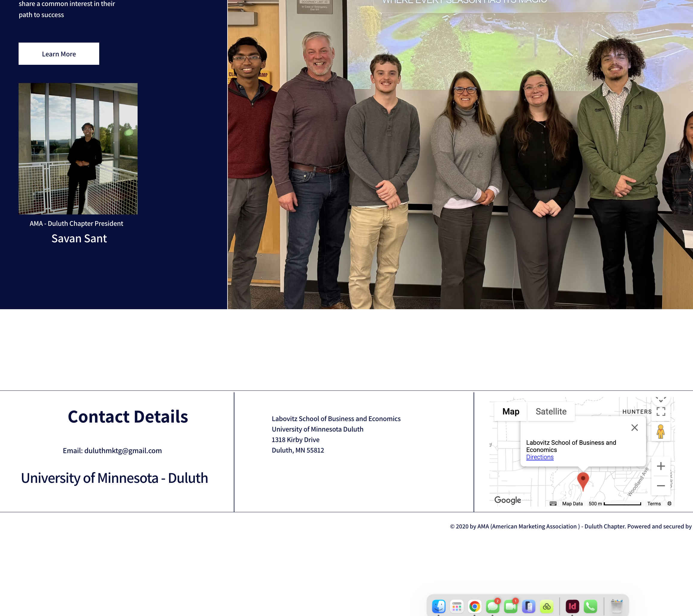Open the lime green cloud-link app in Dock
This screenshot has height=616, width=693.
point(546,606)
